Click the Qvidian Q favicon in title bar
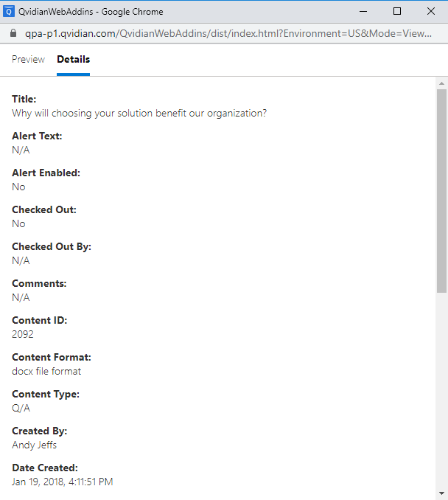Screen dimensions: 448x500 9,12
